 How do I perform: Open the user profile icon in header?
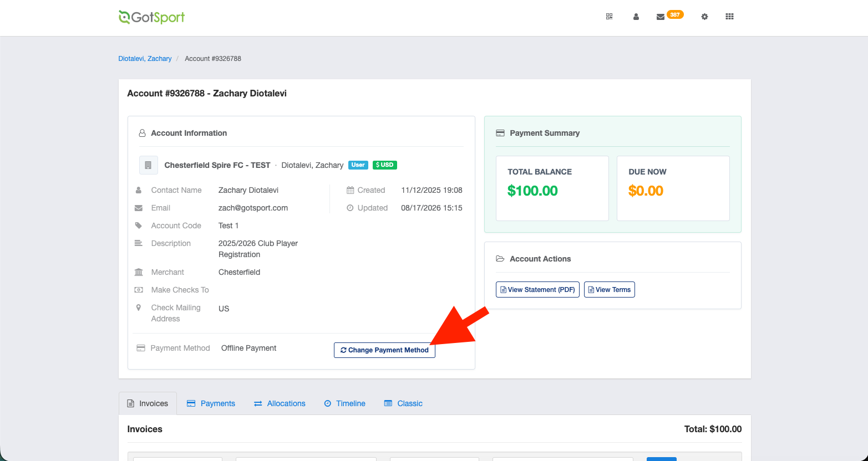tap(636, 17)
